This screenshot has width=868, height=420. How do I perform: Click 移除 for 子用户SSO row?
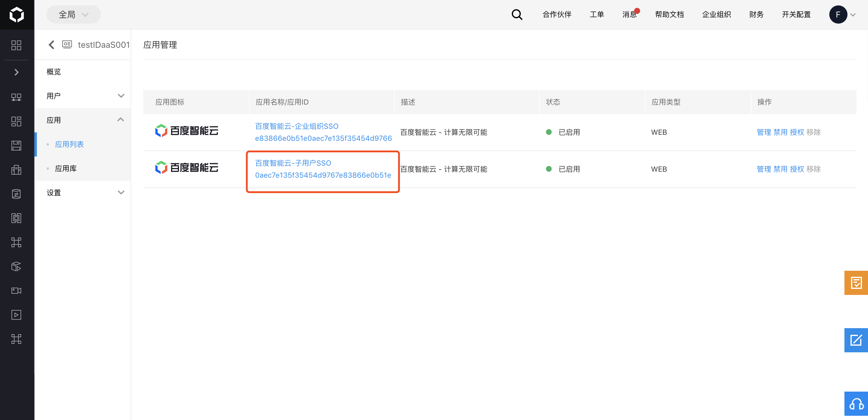tap(813, 169)
